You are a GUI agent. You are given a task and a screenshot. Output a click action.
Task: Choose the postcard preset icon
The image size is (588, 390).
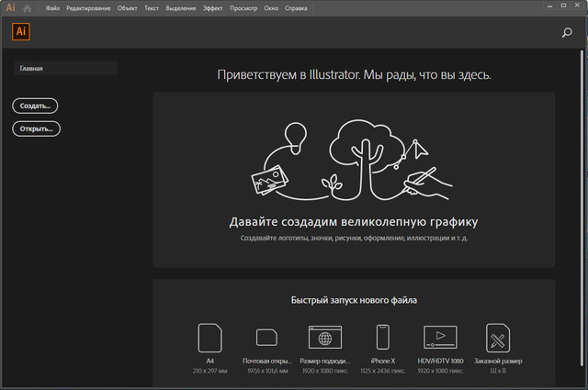click(266, 338)
